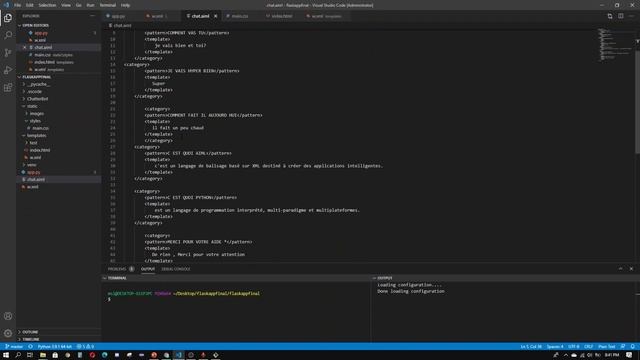Open the Help menu

[125, 5]
